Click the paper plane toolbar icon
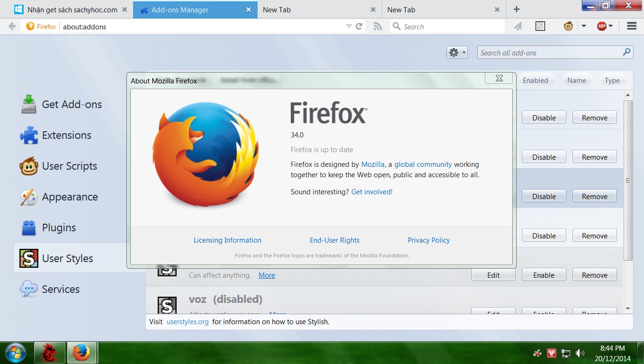 [x=518, y=27]
